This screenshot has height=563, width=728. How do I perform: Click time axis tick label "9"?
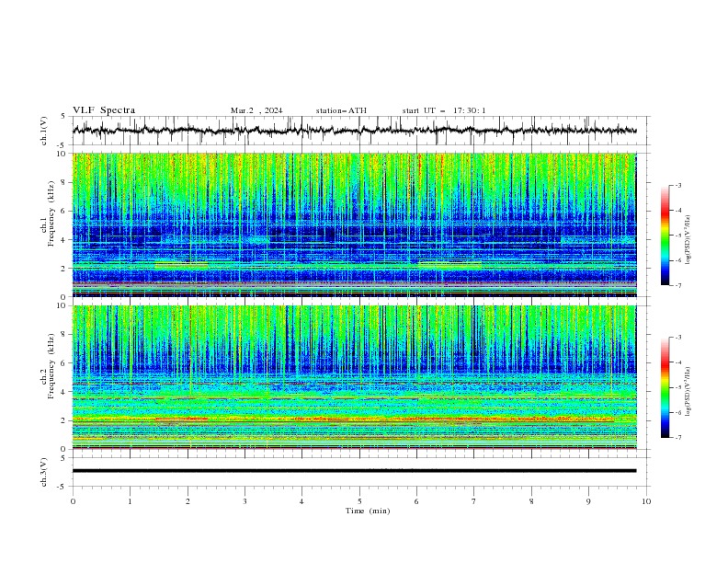pos(588,501)
